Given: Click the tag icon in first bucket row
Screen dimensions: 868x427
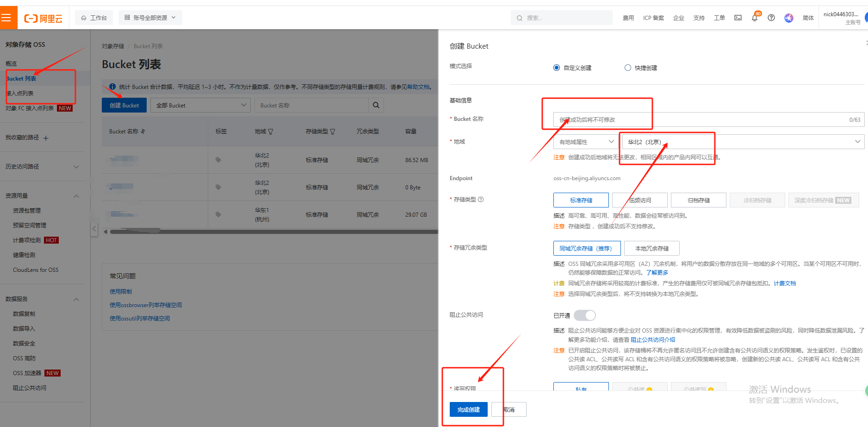Looking at the screenshot, I should point(218,160).
